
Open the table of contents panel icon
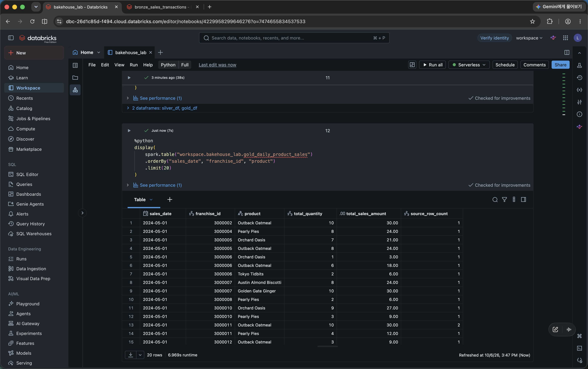[75, 65]
